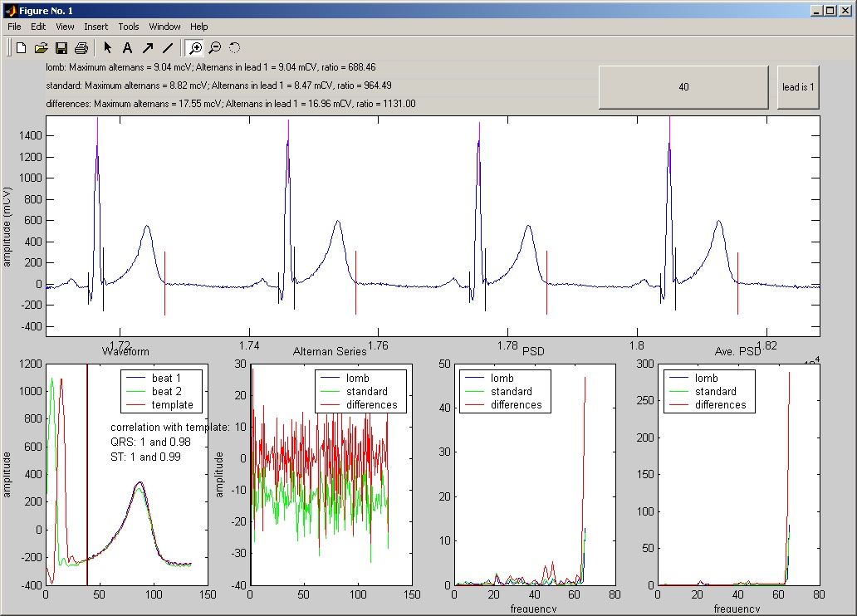
Task: Save the figure with the floppy disk icon
Action: click(x=61, y=48)
